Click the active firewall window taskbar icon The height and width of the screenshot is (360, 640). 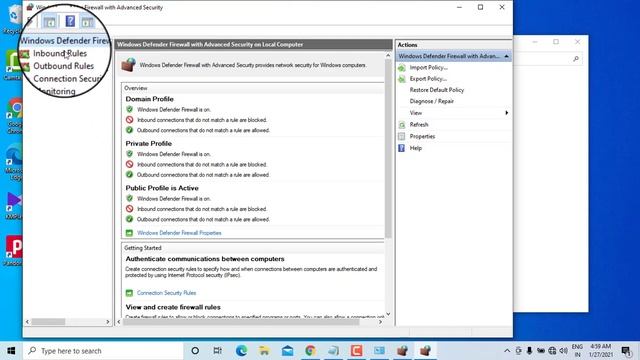tap(425, 351)
